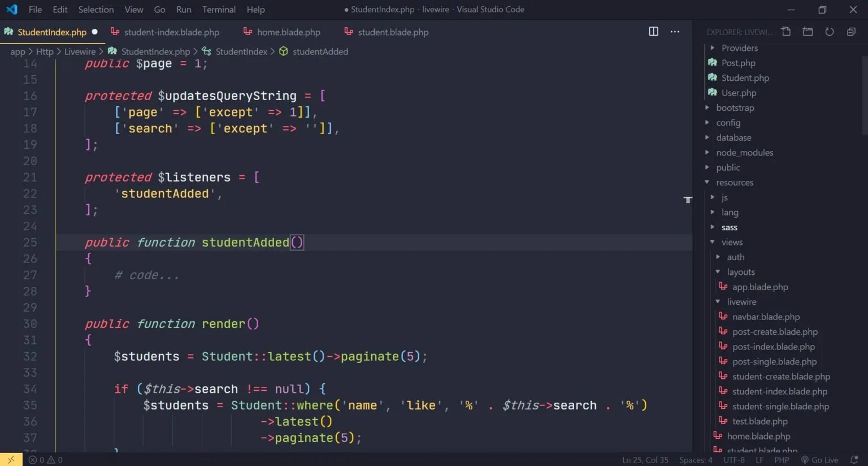This screenshot has width=868, height=466.
Task: Click the blade icon beside navbar.blade.php
Action: click(723, 316)
